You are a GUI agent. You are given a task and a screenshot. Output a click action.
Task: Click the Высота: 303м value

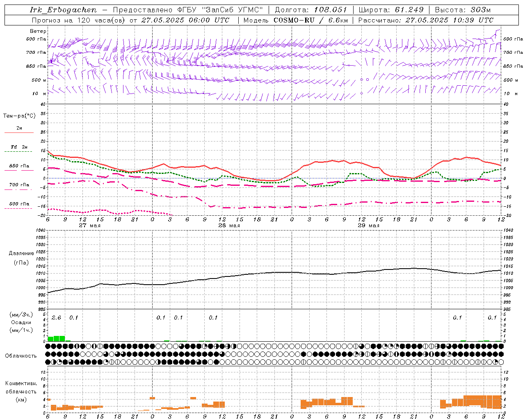(463, 10)
